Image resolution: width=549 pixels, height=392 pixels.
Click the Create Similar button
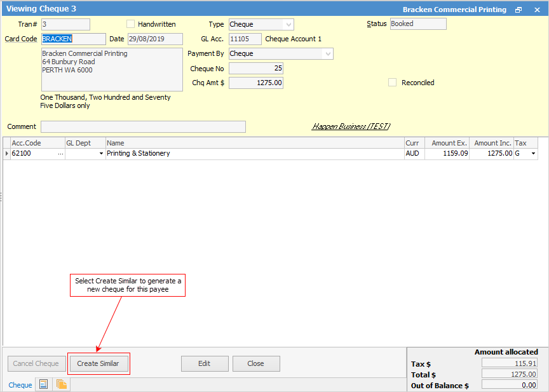pyautogui.click(x=98, y=363)
